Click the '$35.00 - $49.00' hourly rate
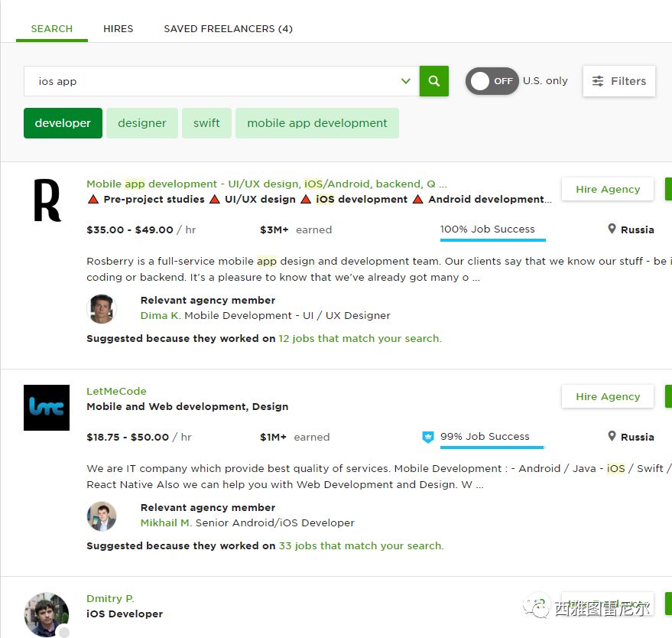This screenshot has height=638, width=672. (x=130, y=229)
